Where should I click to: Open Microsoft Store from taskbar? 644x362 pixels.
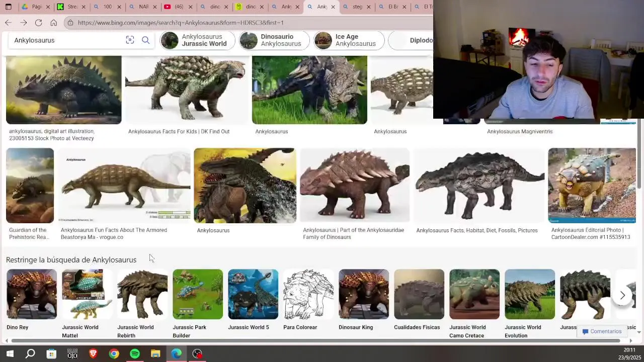51,354
